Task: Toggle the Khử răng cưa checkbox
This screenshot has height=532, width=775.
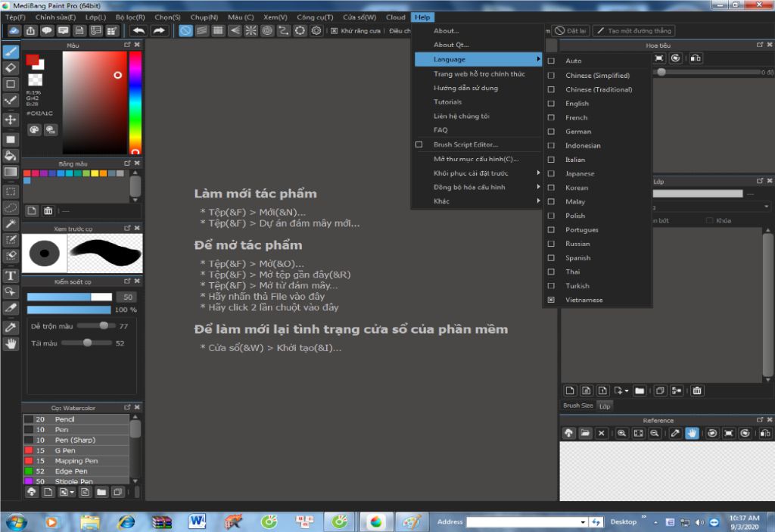Action: tap(334, 31)
